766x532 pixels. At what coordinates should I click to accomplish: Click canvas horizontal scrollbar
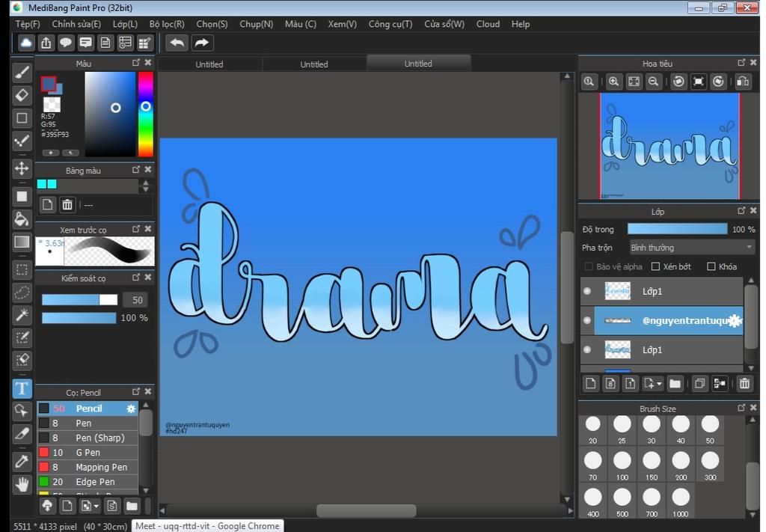point(367,510)
